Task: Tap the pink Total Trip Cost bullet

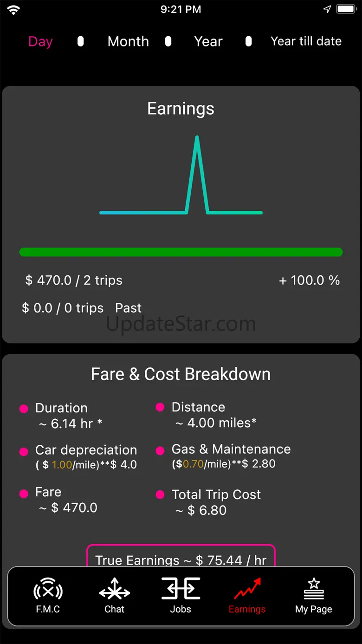Action: click(160, 494)
